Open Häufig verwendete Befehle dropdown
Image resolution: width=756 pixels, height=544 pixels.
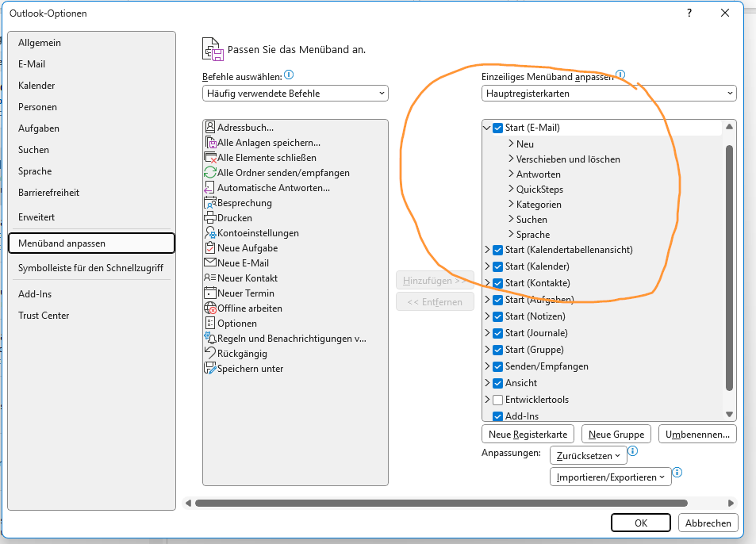295,94
